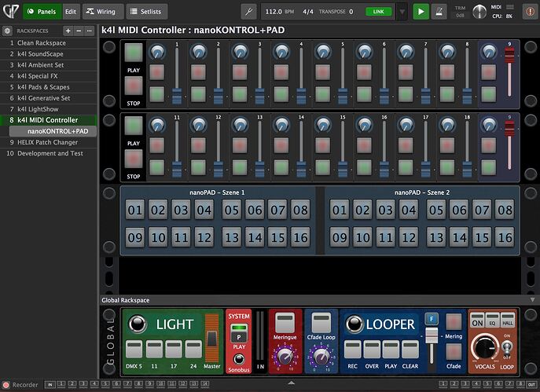Open the tempo bar dropdown arrow
Image resolution: width=540 pixels, height=392 pixels.
click(x=402, y=12)
